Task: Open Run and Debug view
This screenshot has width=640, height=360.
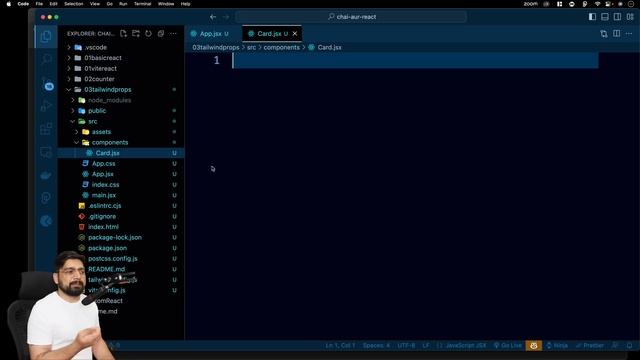Action: point(46,107)
